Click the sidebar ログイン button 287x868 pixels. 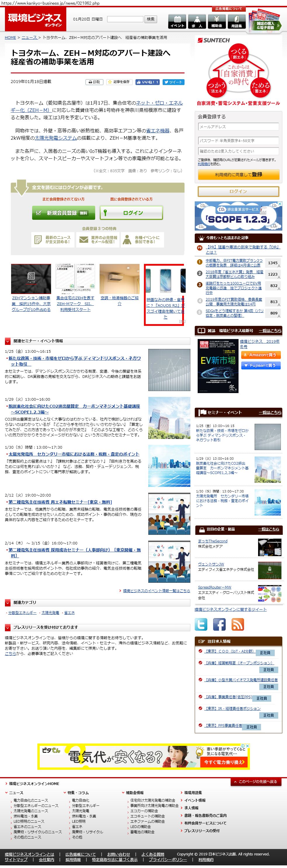coord(238,191)
